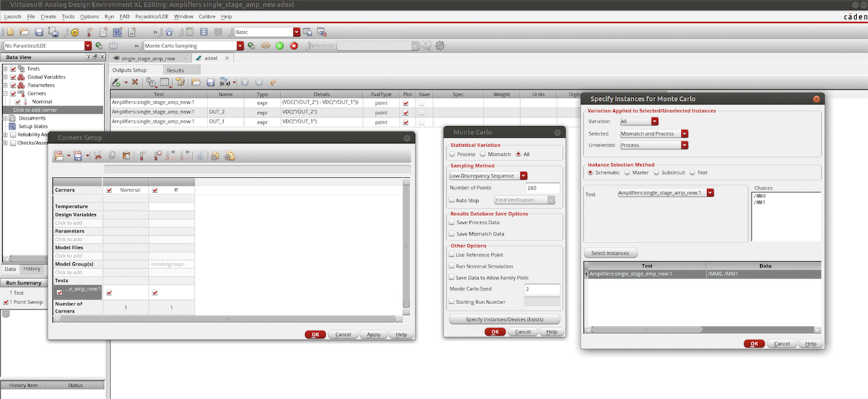Viewport: 868px width, 399px height.
Task: Click the open folder icon in Outputs Setup toolbar
Action: [195, 82]
